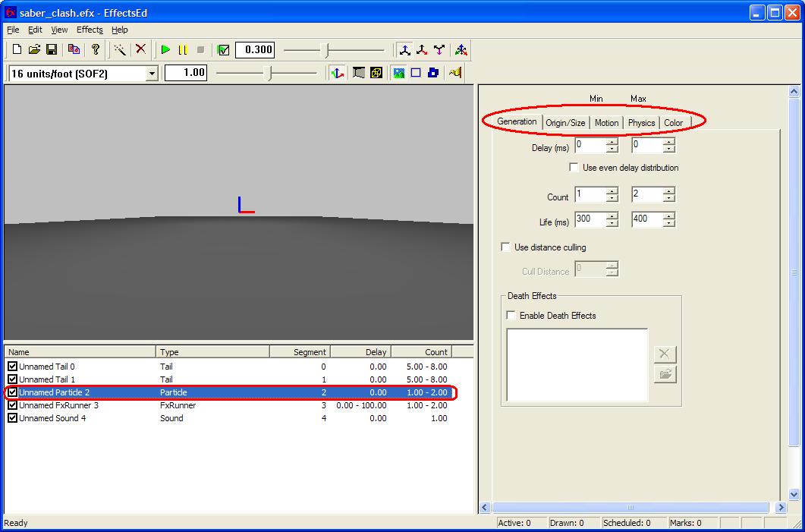Image resolution: width=805 pixels, height=532 pixels.
Task: Click the Count max spinner arrows
Action: point(668,195)
